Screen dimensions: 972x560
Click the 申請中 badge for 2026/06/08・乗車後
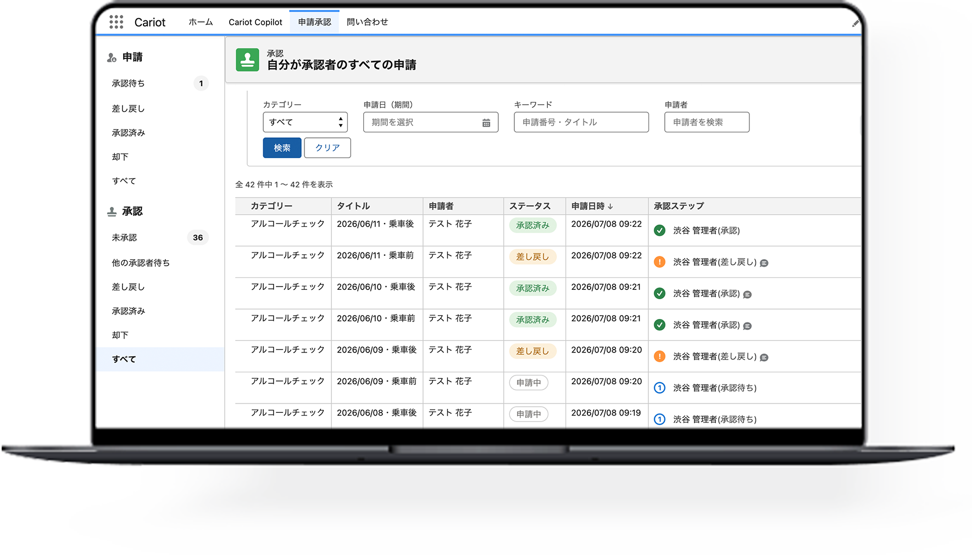(x=529, y=414)
